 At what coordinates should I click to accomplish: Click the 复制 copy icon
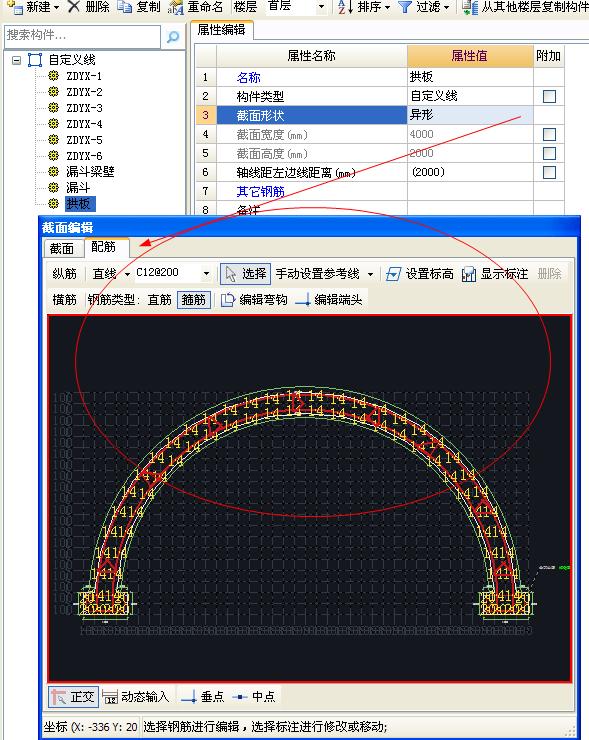124,7
